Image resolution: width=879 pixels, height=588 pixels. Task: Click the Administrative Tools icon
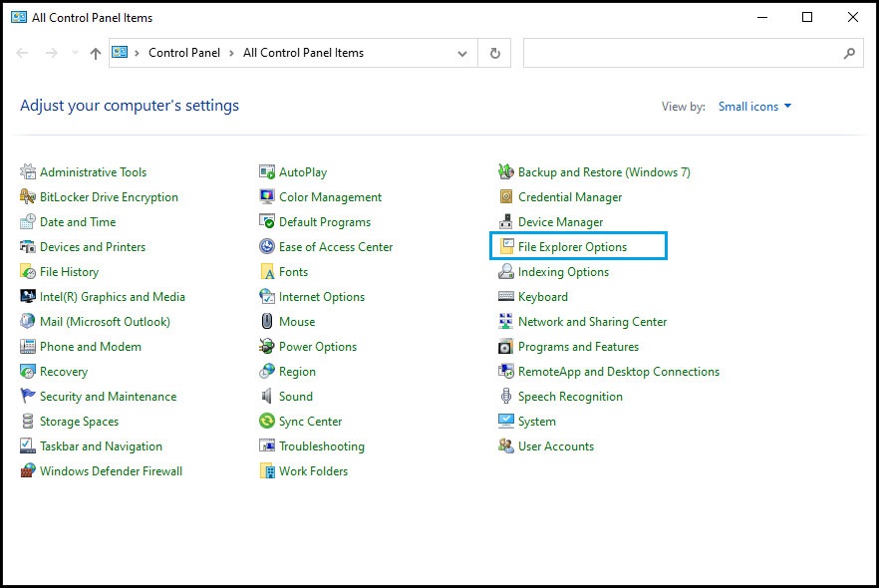point(28,171)
